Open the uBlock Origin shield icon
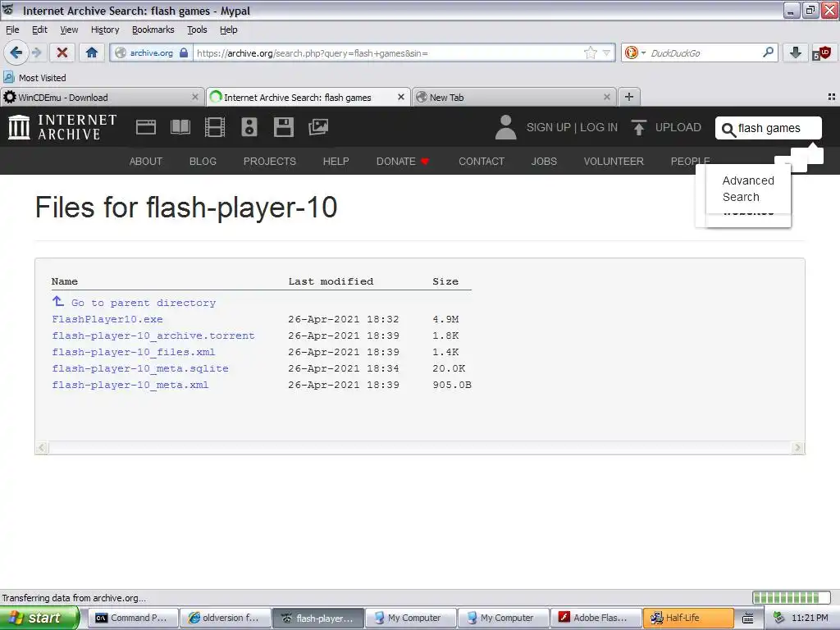Image resolution: width=840 pixels, height=630 pixels. (821, 52)
